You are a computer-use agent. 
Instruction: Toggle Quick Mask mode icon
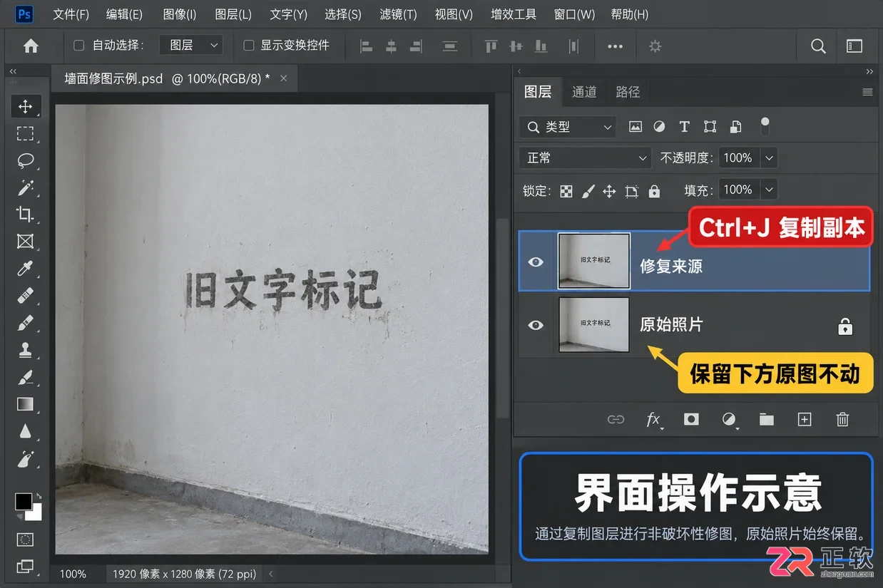[x=25, y=540]
